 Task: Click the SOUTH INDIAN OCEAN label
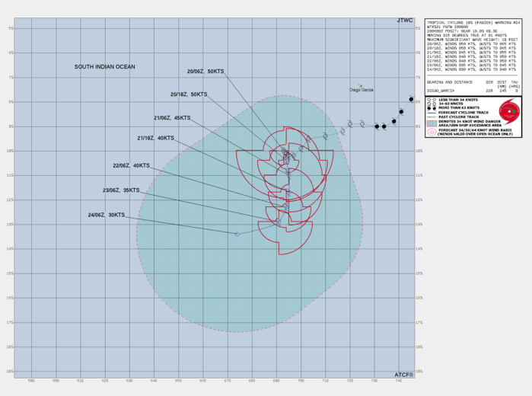tap(104, 67)
